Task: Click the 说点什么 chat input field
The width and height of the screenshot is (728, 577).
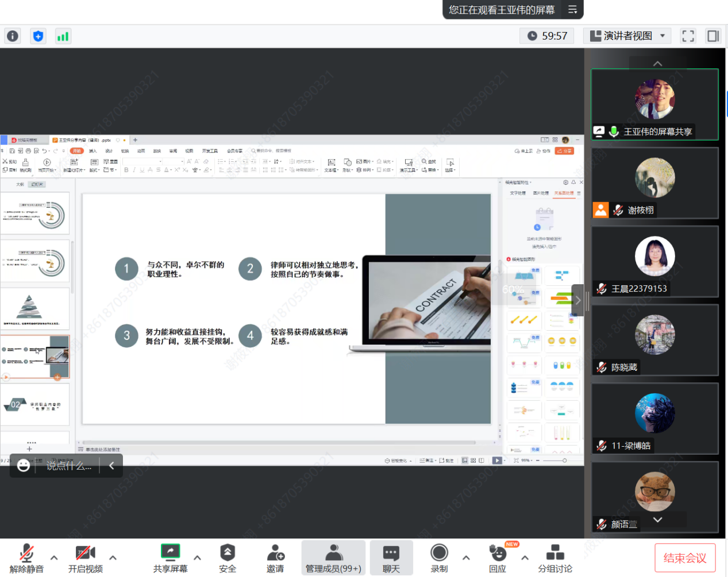Action: click(69, 466)
